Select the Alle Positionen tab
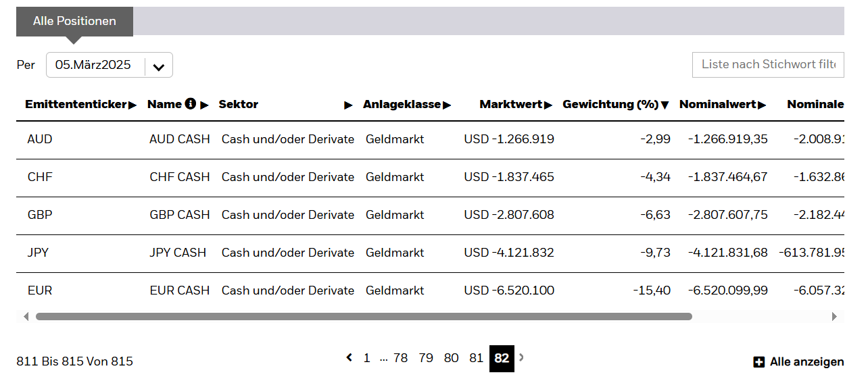This screenshot has width=868, height=379. click(74, 21)
